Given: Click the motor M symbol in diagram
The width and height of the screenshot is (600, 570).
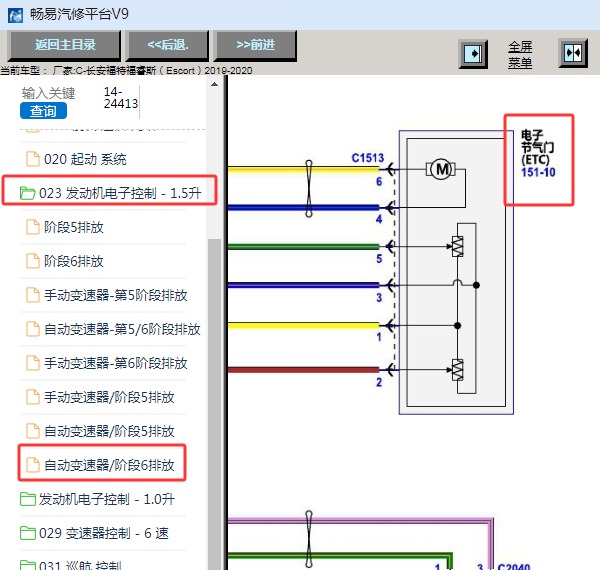Looking at the screenshot, I should click(441, 169).
